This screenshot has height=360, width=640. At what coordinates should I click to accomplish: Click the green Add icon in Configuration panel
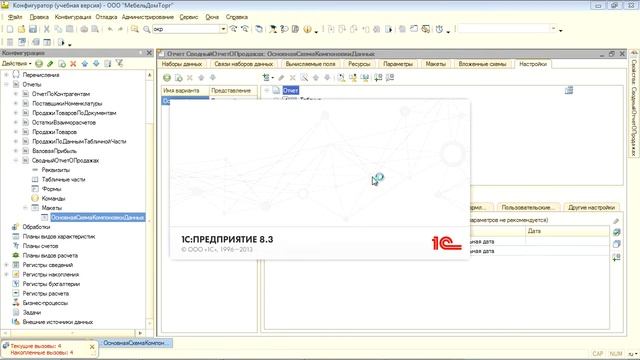tap(39, 64)
